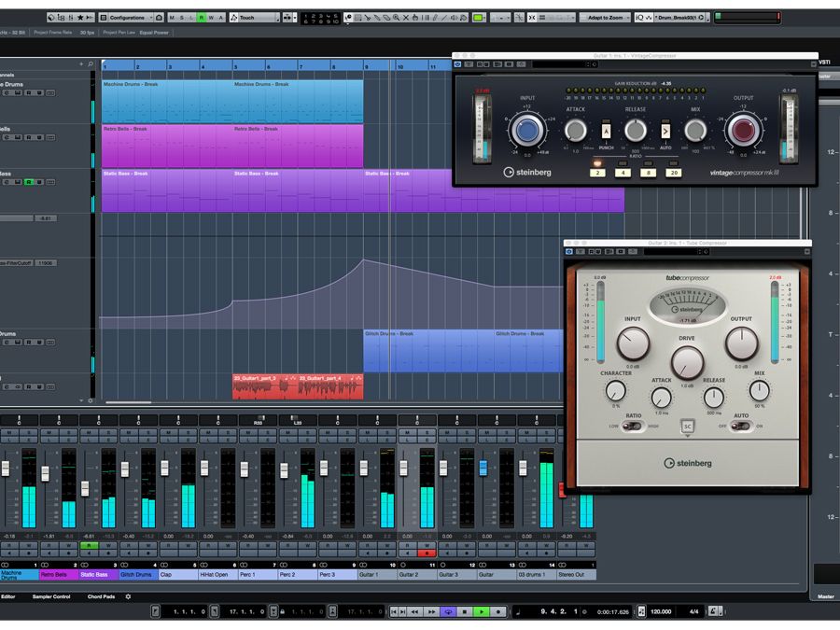The width and height of the screenshot is (840, 630).
Task: Click the Fast Forward transport button
Action: [431, 611]
